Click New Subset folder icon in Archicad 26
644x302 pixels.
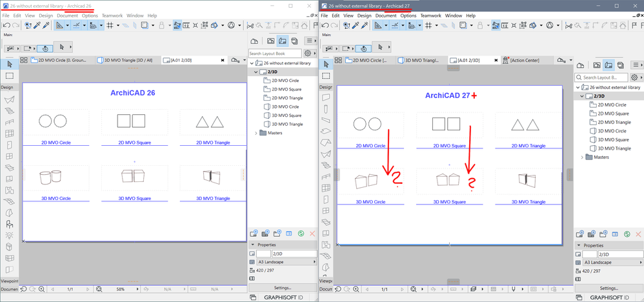(x=277, y=234)
